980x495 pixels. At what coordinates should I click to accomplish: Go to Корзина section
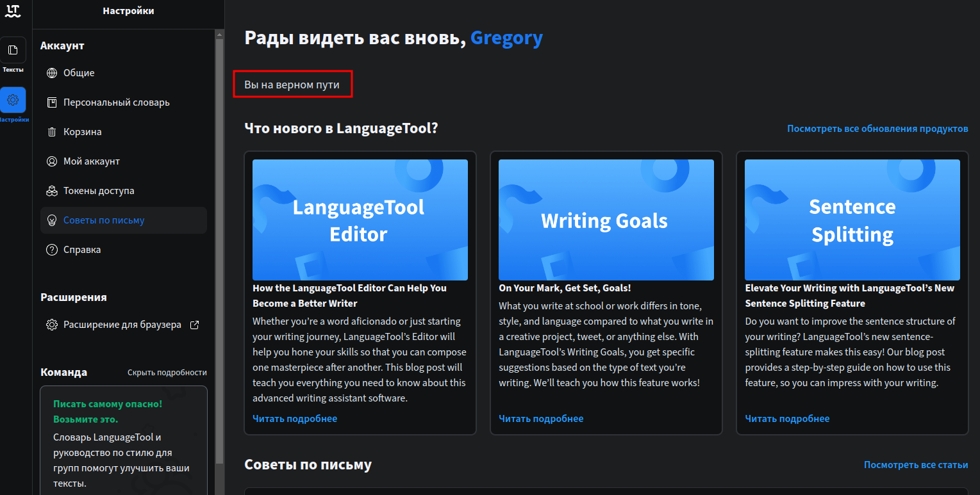[x=124, y=132]
